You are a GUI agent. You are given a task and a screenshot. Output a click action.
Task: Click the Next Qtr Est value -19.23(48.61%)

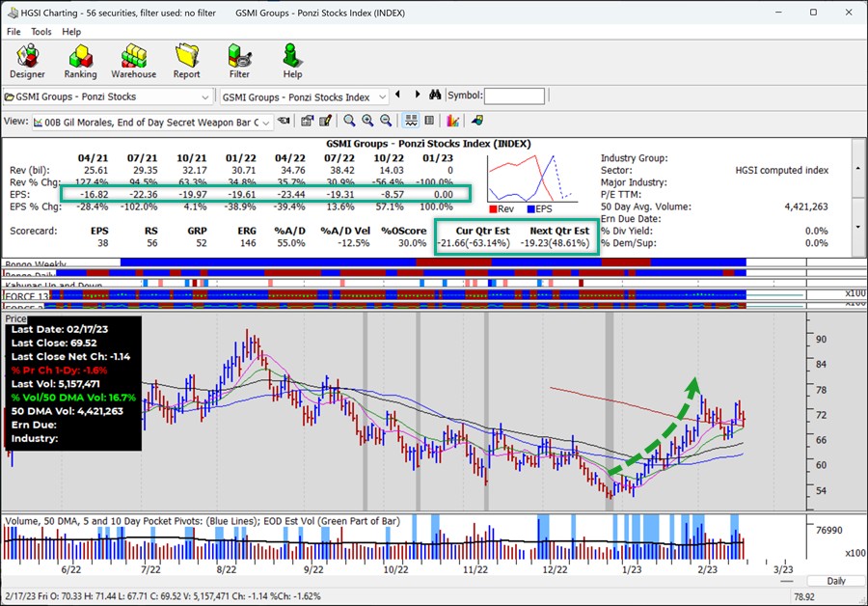(556, 243)
